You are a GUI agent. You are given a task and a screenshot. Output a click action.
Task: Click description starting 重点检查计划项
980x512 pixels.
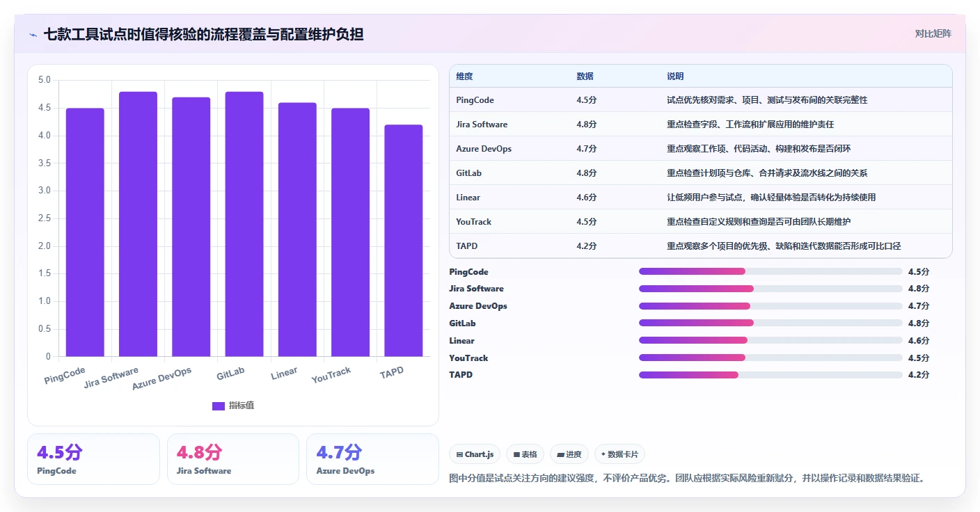pyautogui.click(x=767, y=173)
